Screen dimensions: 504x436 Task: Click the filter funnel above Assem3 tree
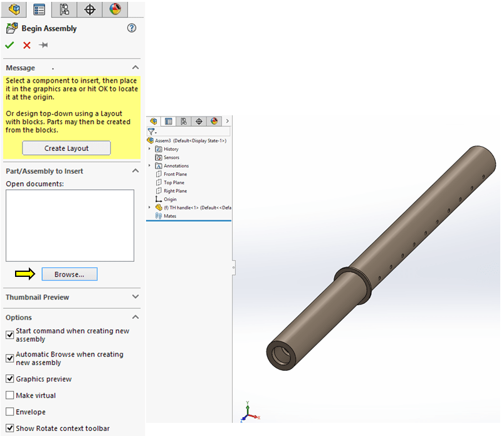point(151,132)
